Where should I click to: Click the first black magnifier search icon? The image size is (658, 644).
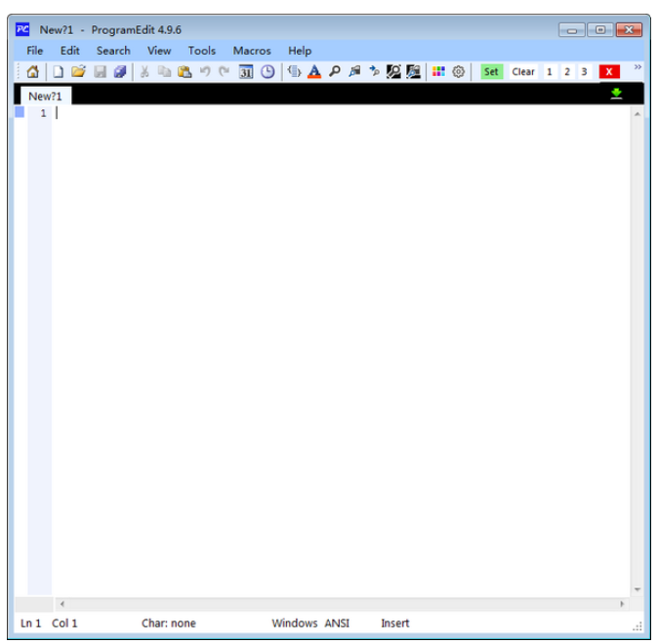coord(393,72)
